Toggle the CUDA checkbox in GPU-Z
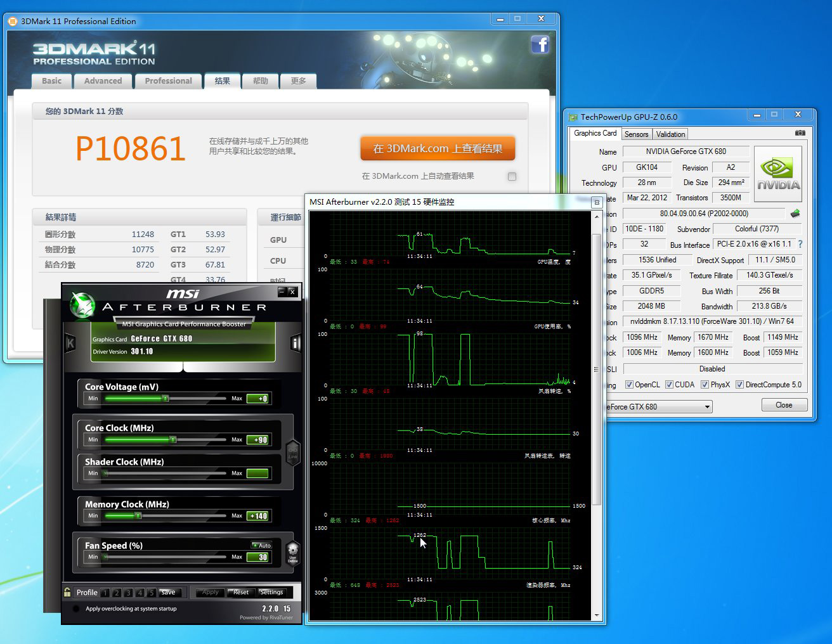This screenshot has width=832, height=644. (669, 385)
